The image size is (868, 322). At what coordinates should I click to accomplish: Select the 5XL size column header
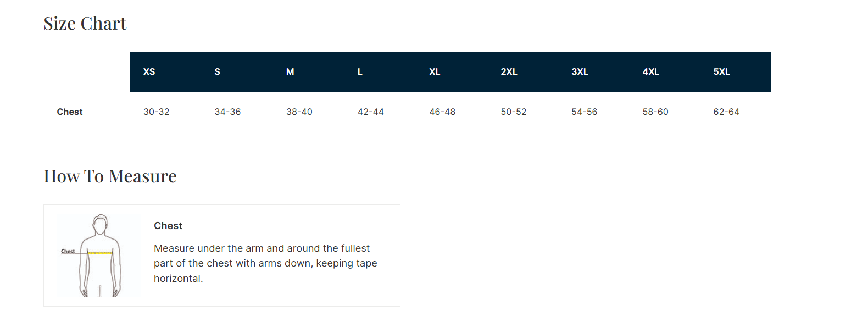[x=721, y=72]
